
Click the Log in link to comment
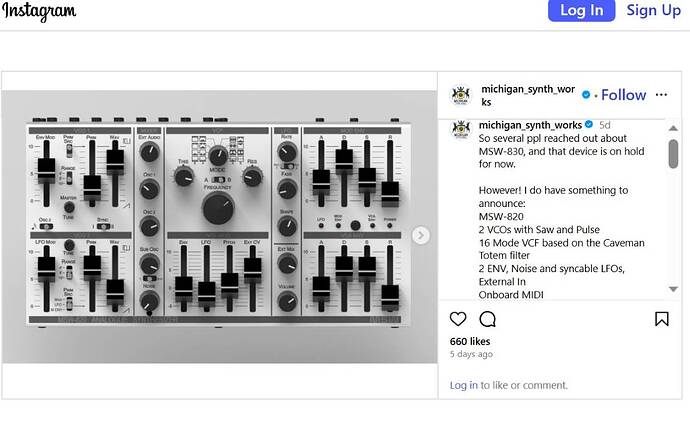(463, 385)
